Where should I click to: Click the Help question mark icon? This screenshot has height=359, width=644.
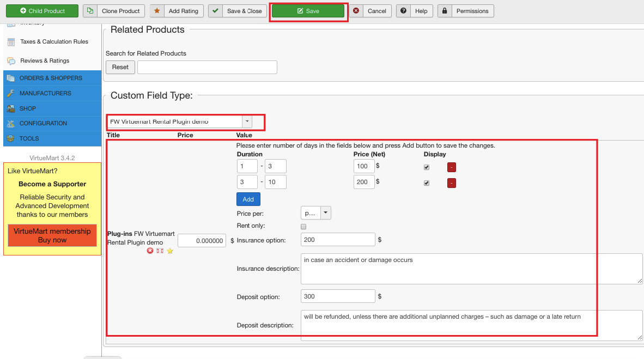coord(403,11)
